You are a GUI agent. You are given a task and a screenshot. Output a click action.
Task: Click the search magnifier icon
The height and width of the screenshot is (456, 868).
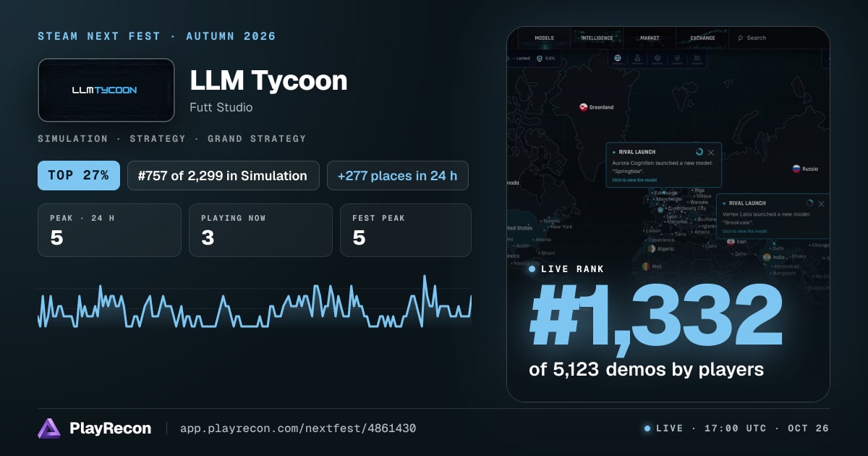pyautogui.click(x=740, y=38)
